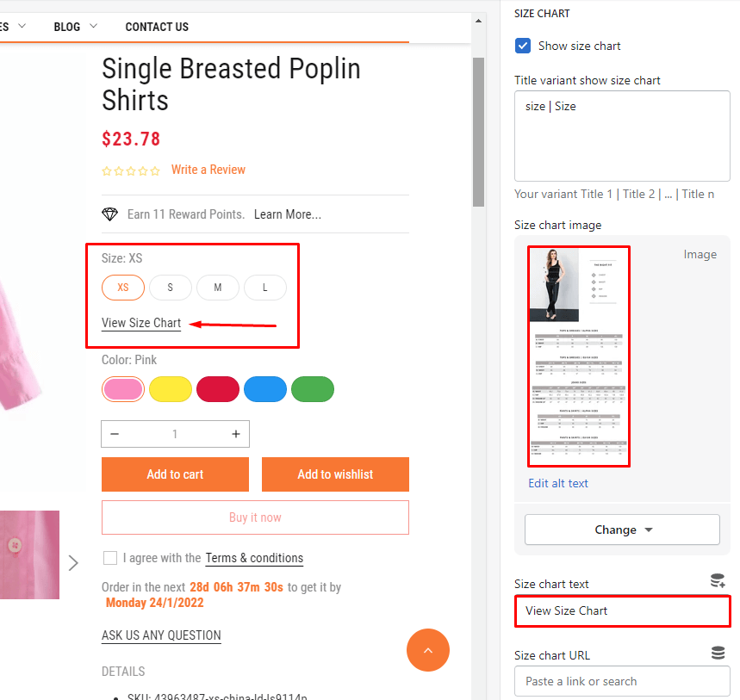Click the size chart image thumbnail
The image size is (740, 700).
(x=579, y=356)
